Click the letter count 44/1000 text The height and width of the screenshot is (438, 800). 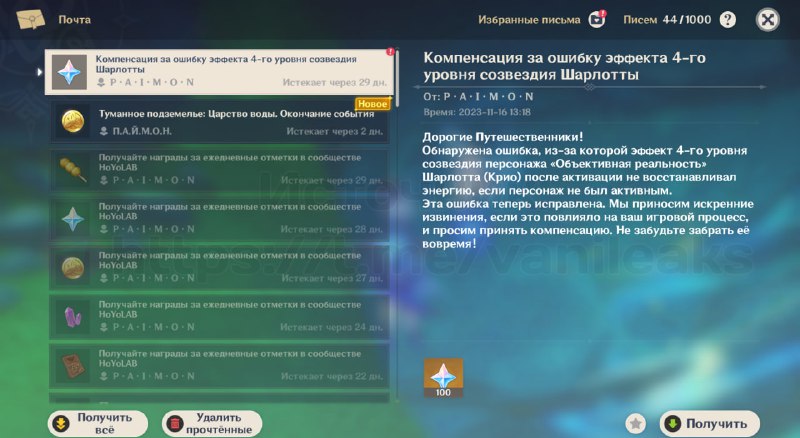pos(686,20)
